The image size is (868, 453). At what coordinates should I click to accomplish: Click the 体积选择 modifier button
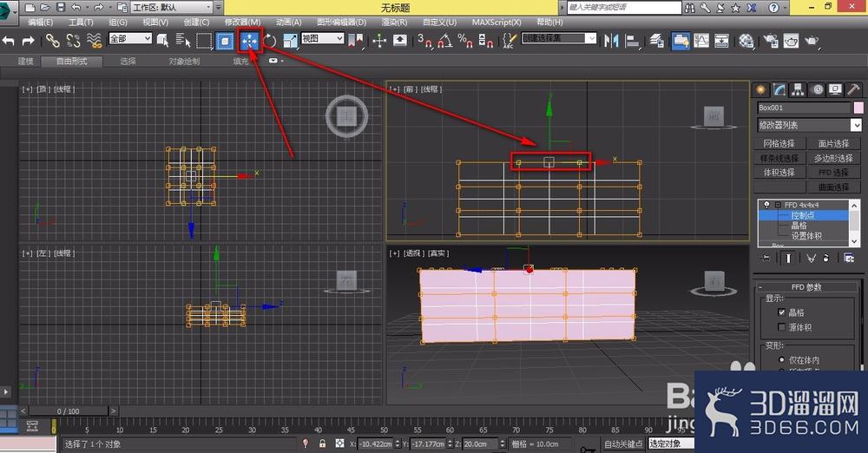[779, 173]
